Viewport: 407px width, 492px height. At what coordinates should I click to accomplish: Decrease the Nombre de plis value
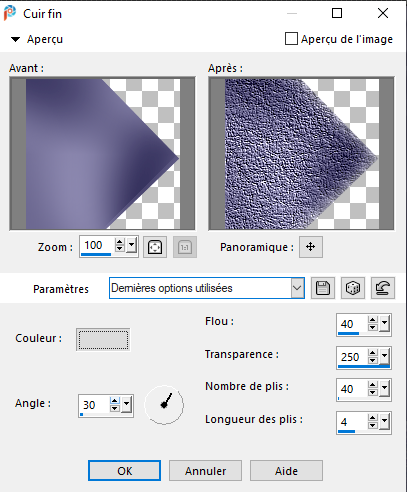[373, 392]
